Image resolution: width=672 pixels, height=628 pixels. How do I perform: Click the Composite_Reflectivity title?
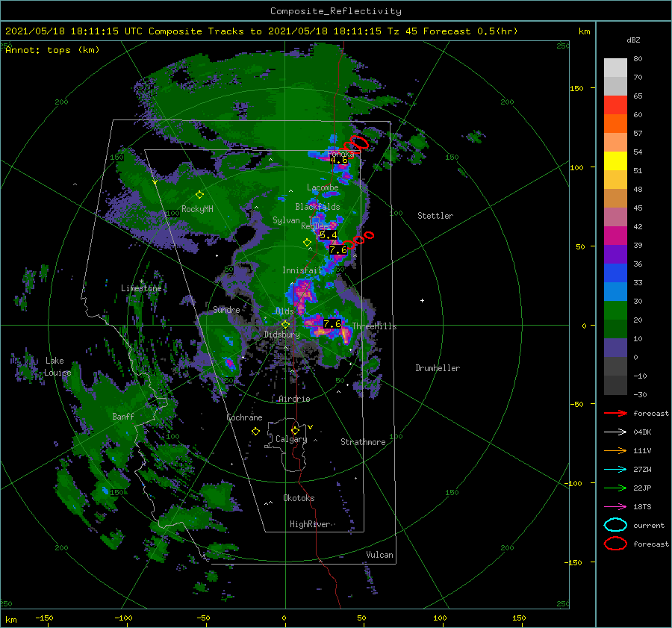[336, 11]
